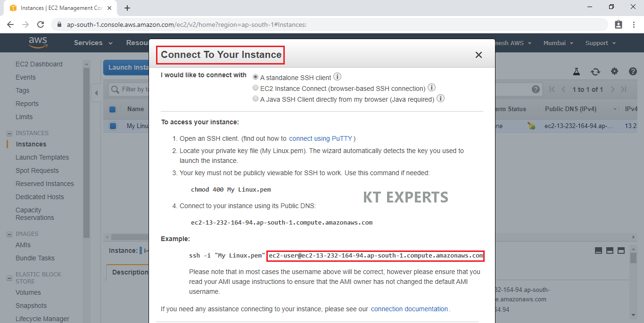Viewport: 644px width, 323px height.
Task: Open Bundle Tasks in sidebar
Action: [x=35, y=258]
